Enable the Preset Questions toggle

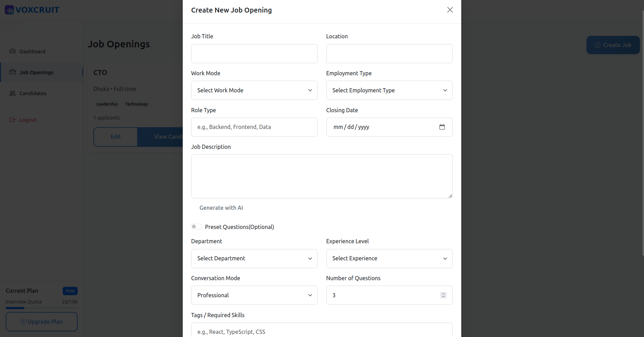(196, 227)
